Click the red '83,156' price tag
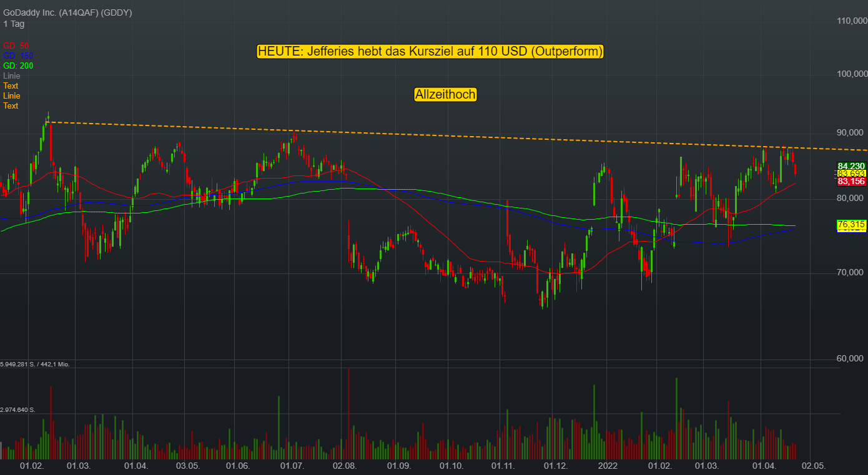The image size is (868, 475). [x=851, y=181]
